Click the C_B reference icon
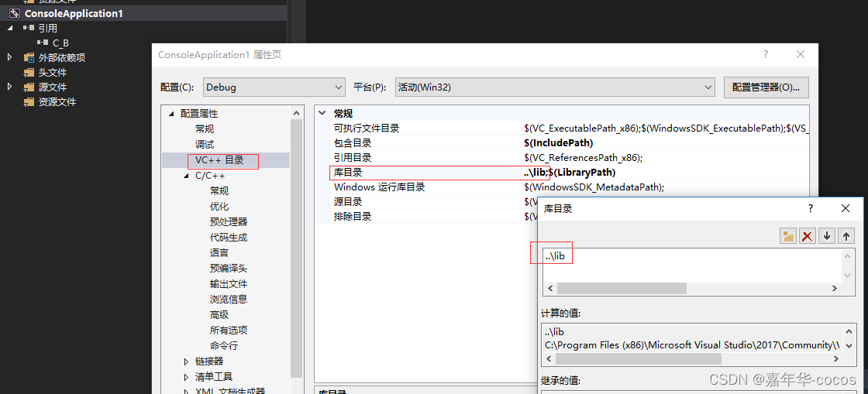The height and width of the screenshot is (394, 868). [x=43, y=42]
